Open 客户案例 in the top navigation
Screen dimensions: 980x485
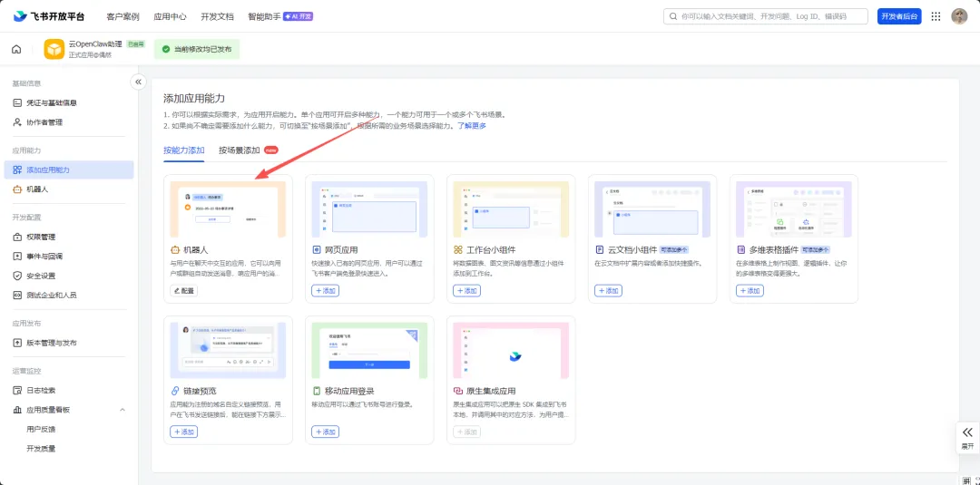coord(123,17)
